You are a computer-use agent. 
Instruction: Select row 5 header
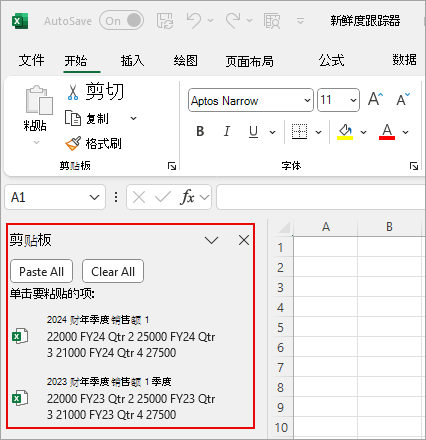pos(280,327)
